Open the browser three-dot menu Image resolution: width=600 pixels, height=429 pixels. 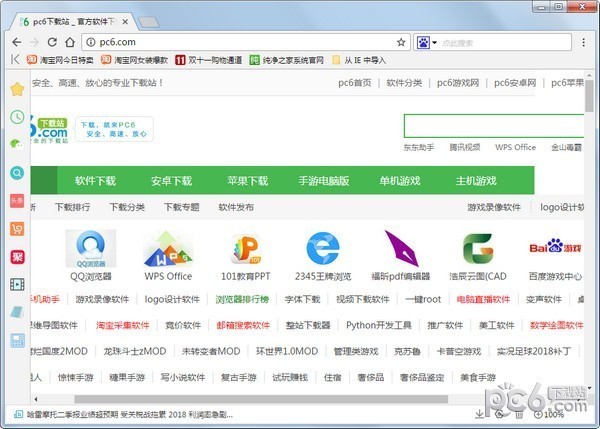coord(583,42)
